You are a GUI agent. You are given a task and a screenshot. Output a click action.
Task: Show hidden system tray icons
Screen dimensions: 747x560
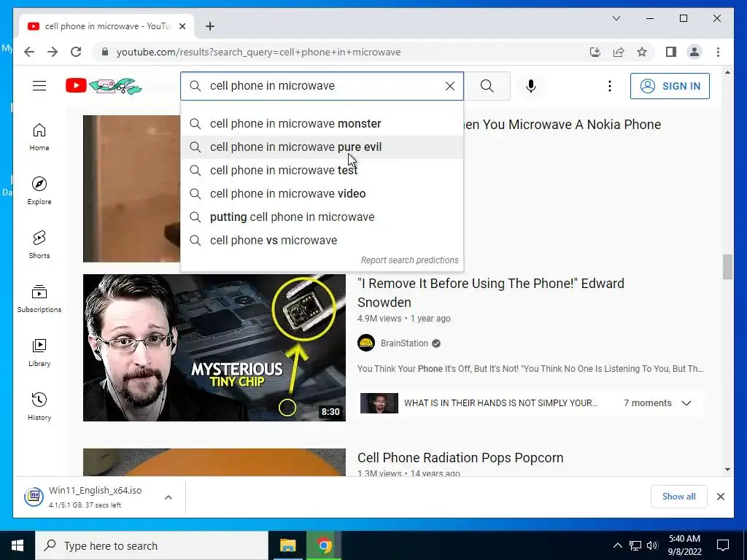pyautogui.click(x=617, y=545)
